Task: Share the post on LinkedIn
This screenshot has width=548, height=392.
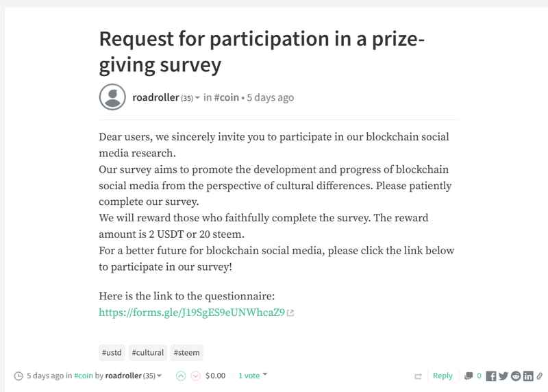Action: click(x=528, y=376)
